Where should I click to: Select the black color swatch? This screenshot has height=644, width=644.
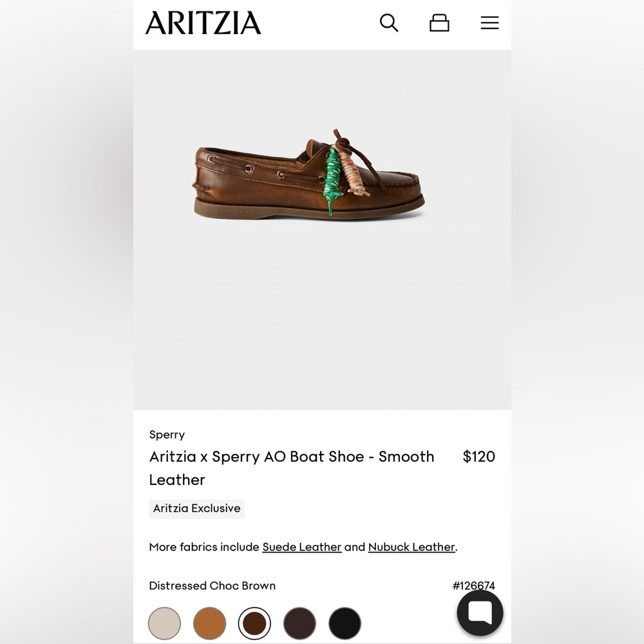pos(345,623)
